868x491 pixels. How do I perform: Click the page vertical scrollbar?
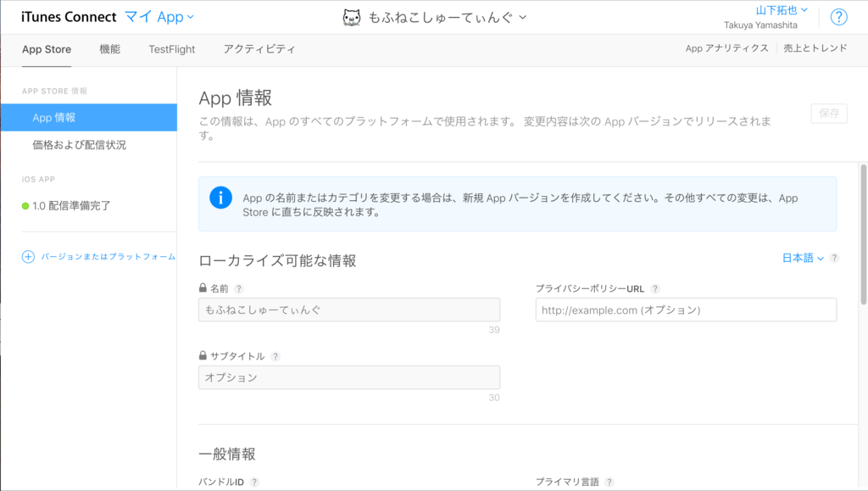tap(863, 234)
